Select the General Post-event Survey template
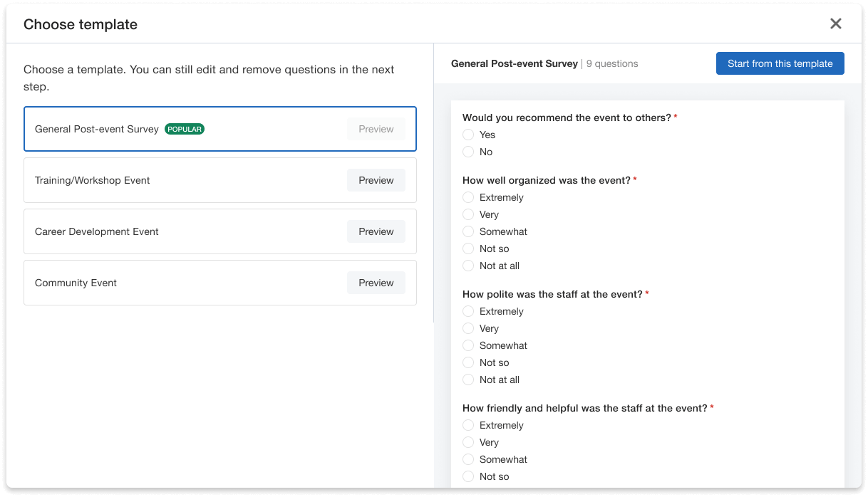 pos(97,129)
